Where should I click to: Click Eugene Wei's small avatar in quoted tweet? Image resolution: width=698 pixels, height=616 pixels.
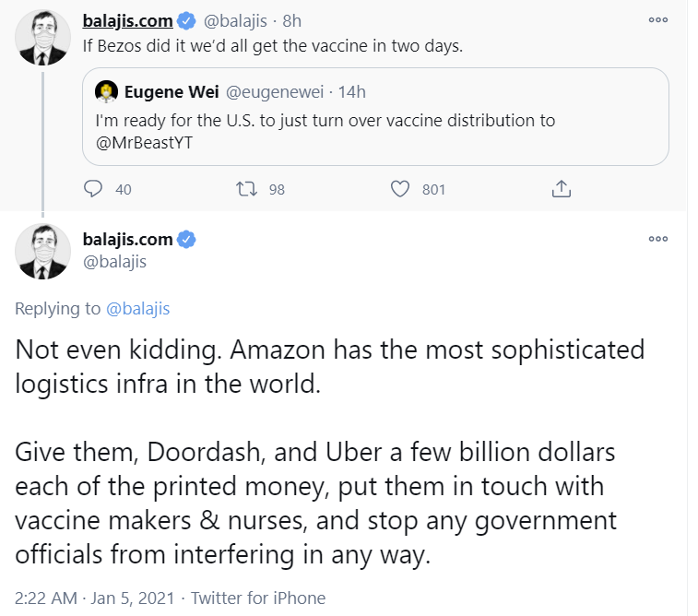pos(107,91)
